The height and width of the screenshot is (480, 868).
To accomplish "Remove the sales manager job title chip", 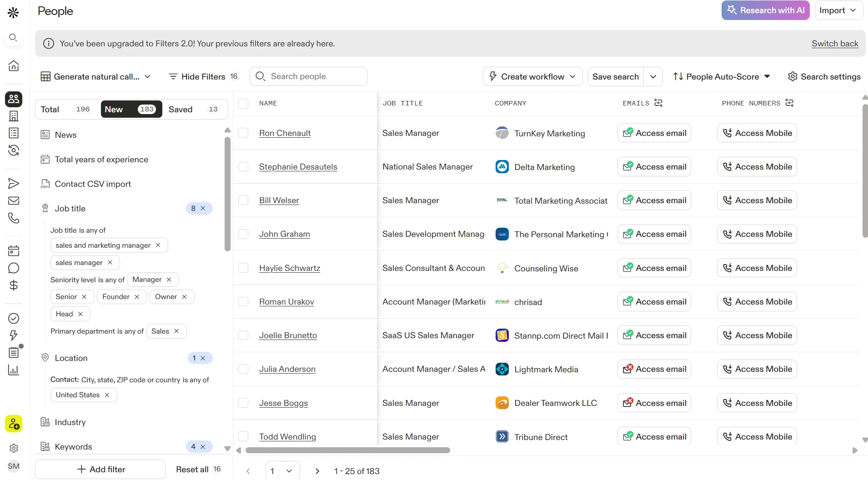I will pos(110,262).
